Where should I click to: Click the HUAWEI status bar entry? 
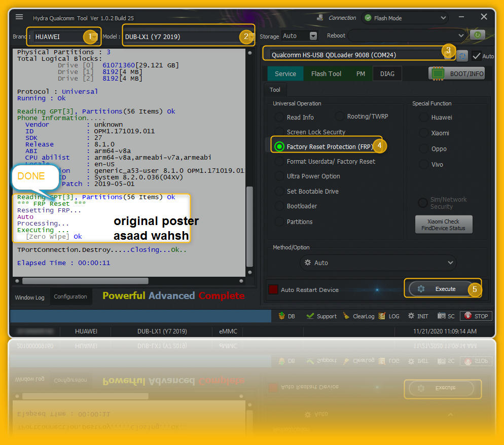click(x=86, y=331)
